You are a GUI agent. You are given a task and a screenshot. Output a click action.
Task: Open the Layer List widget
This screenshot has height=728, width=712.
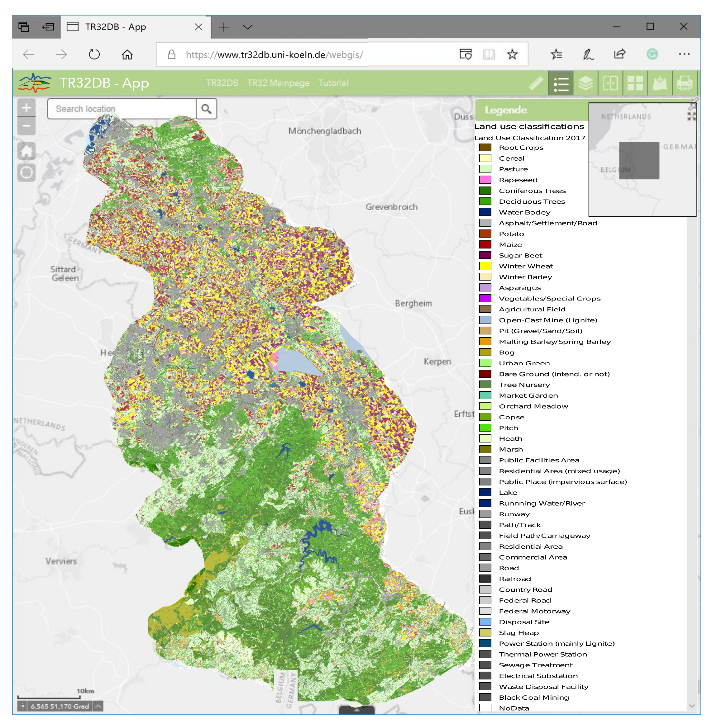point(585,83)
